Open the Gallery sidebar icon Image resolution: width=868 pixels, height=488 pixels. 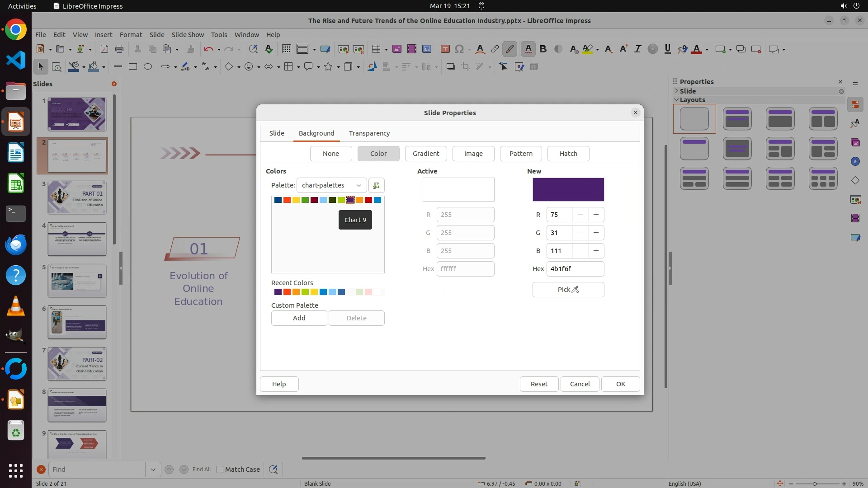(x=855, y=142)
